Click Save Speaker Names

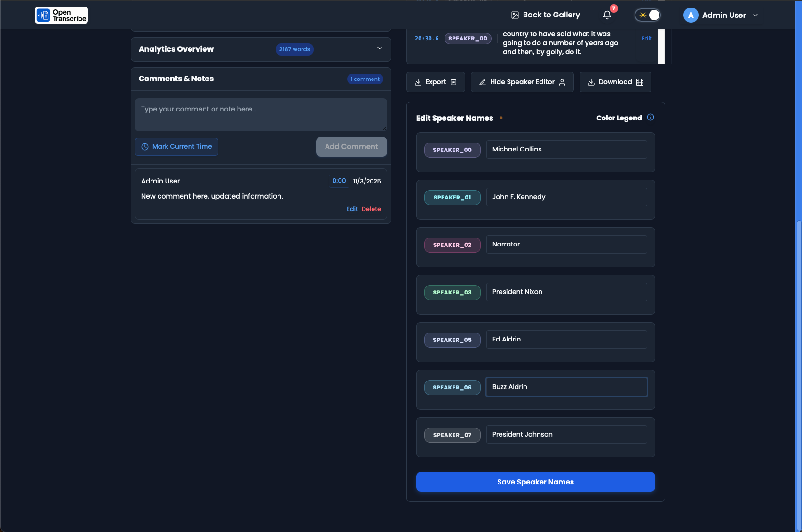[x=535, y=482]
